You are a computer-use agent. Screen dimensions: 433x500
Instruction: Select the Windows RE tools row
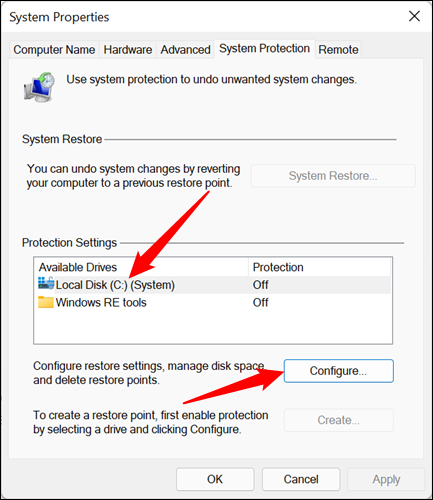click(x=213, y=302)
